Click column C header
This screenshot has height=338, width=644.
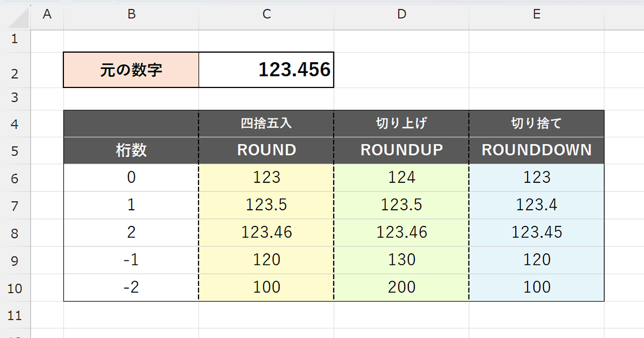point(266,15)
